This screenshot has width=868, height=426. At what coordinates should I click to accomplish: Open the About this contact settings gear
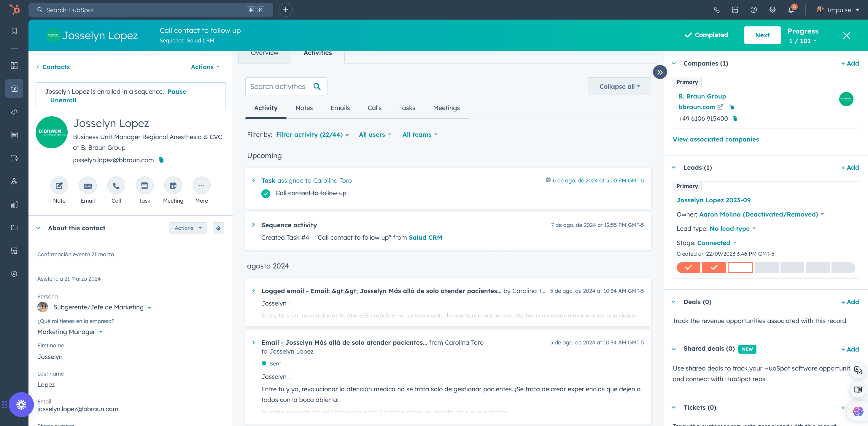[x=218, y=228]
